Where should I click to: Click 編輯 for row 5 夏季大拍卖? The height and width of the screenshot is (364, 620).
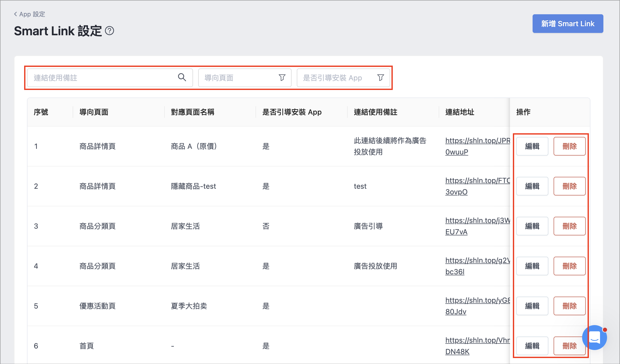tap(532, 306)
